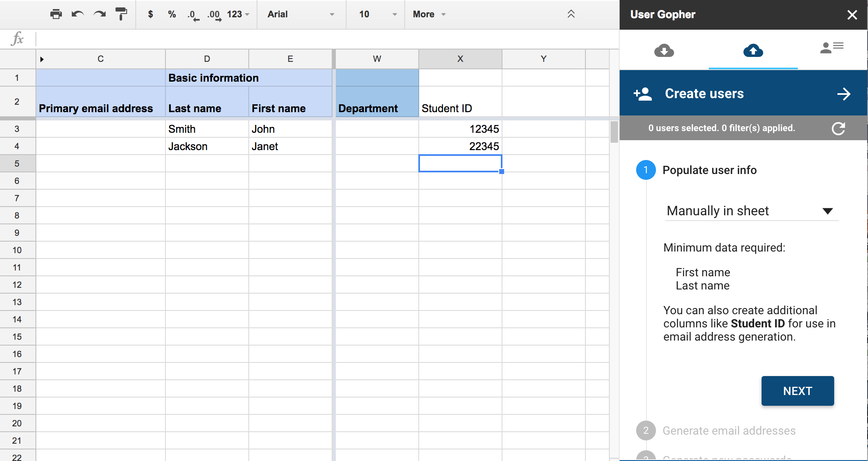Click the print icon in toolbar
The image size is (868, 461).
click(56, 14)
